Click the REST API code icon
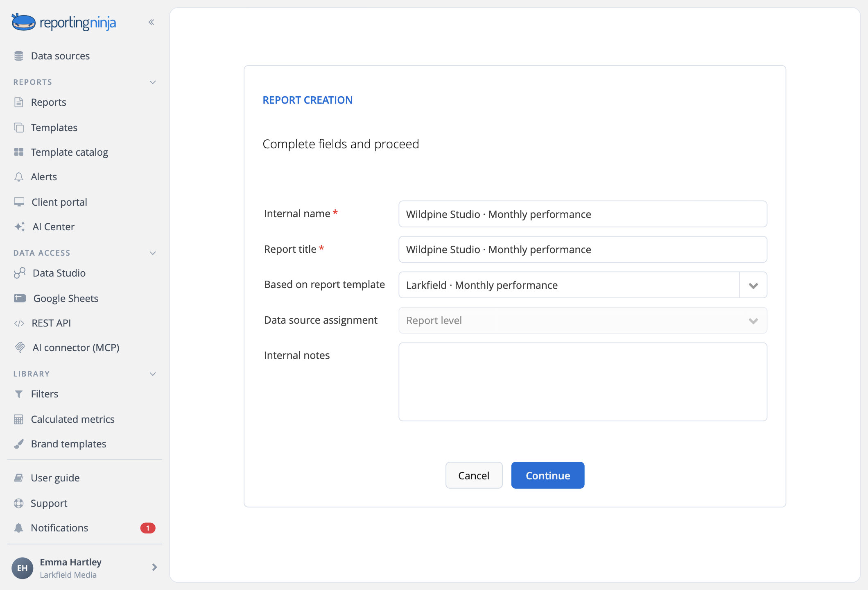The height and width of the screenshot is (590, 868). (19, 323)
